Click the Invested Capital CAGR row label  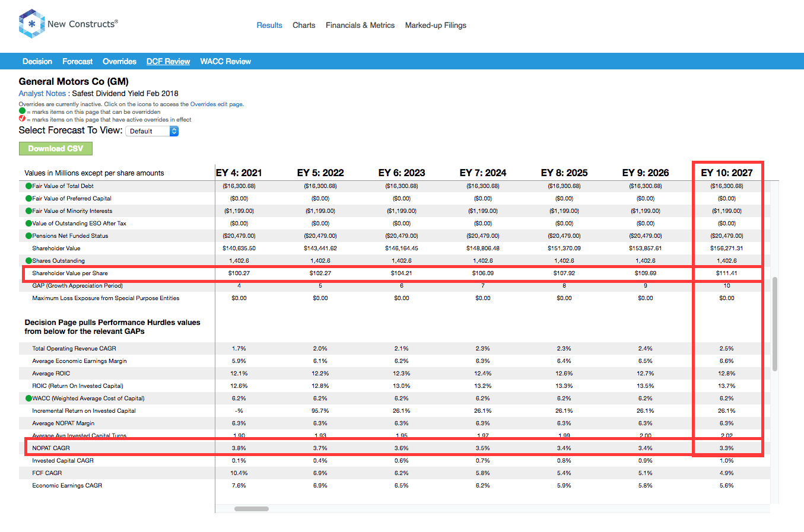click(x=63, y=461)
